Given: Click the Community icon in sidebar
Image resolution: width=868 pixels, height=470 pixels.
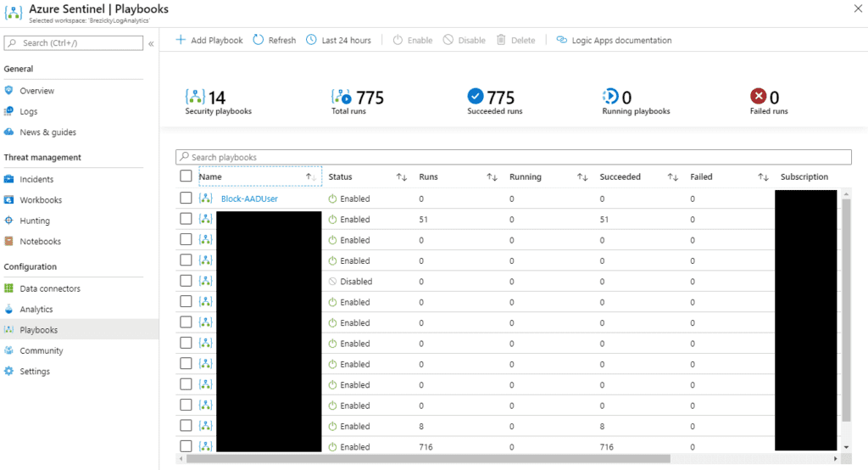Looking at the screenshot, I should pyautogui.click(x=8, y=350).
